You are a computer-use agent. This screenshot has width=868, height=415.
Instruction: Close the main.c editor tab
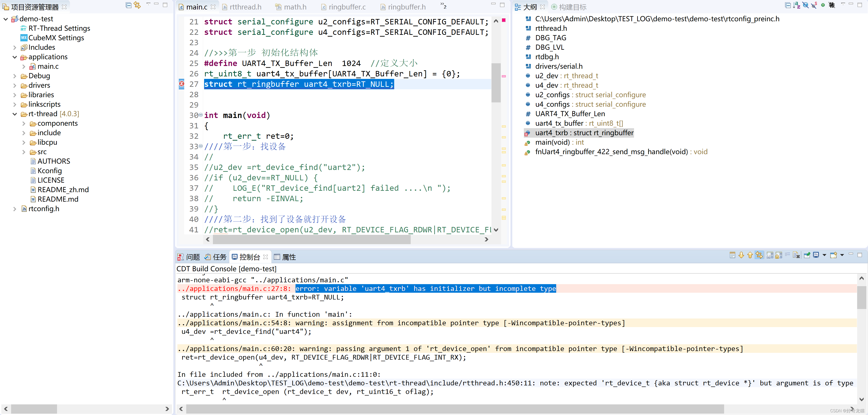pos(213,7)
